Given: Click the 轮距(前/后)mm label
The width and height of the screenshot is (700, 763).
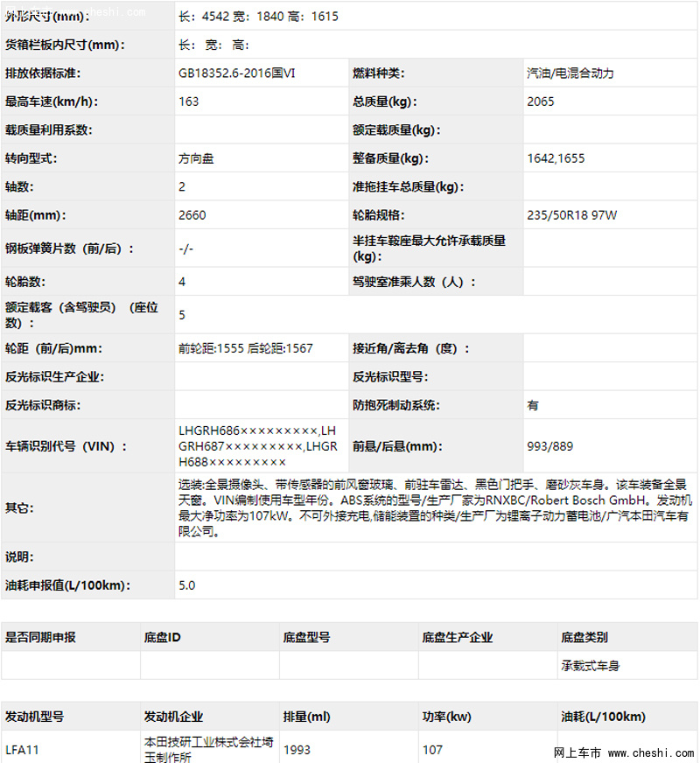Looking at the screenshot, I should tap(53, 348).
